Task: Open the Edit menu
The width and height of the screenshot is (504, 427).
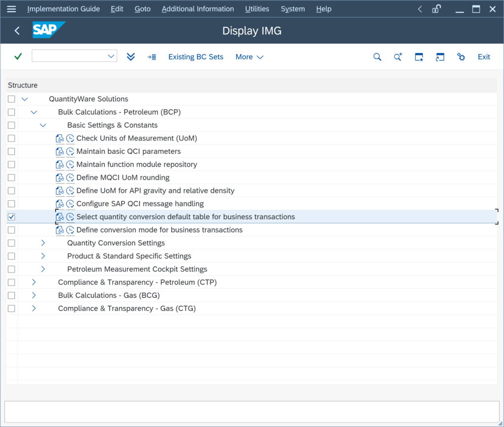Action: [x=117, y=9]
